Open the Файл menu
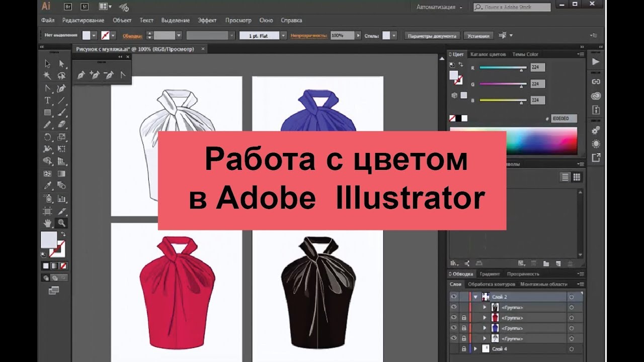Image resolution: width=644 pixels, height=362 pixels. pyautogui.click(x=48, y=20)
